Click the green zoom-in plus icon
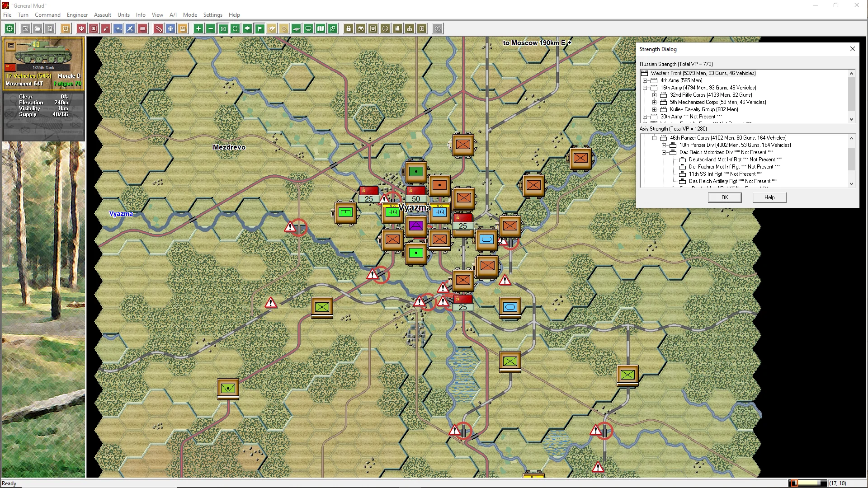Screen dimensions: 868x488 point(198,28)
